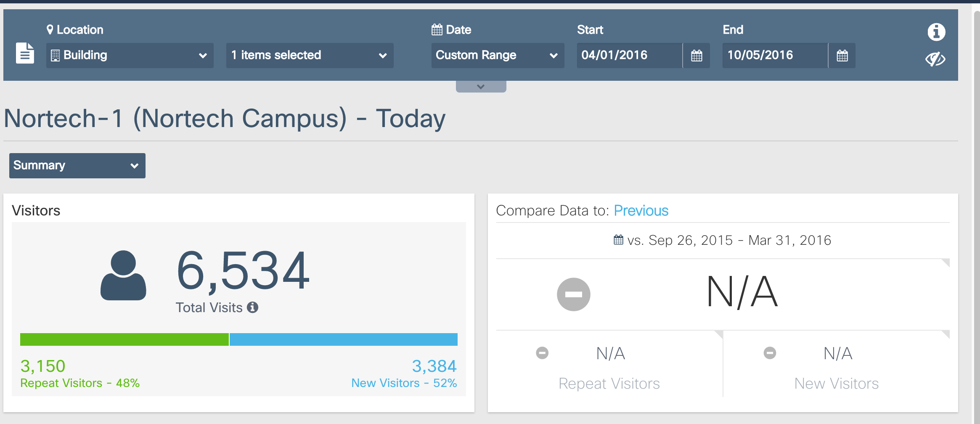Image resolution: width=980 pixels, height=424 pixels.
Task: Click the End date field 10/05/2016
Action: [775, 56]
